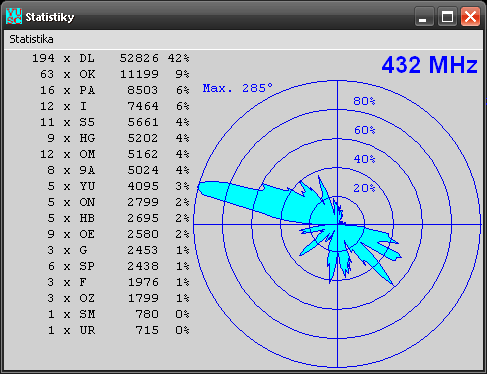Click the UR row at list bottom
Image resolution: width=487 pixels, height=374 pixels.
point(118,330)
